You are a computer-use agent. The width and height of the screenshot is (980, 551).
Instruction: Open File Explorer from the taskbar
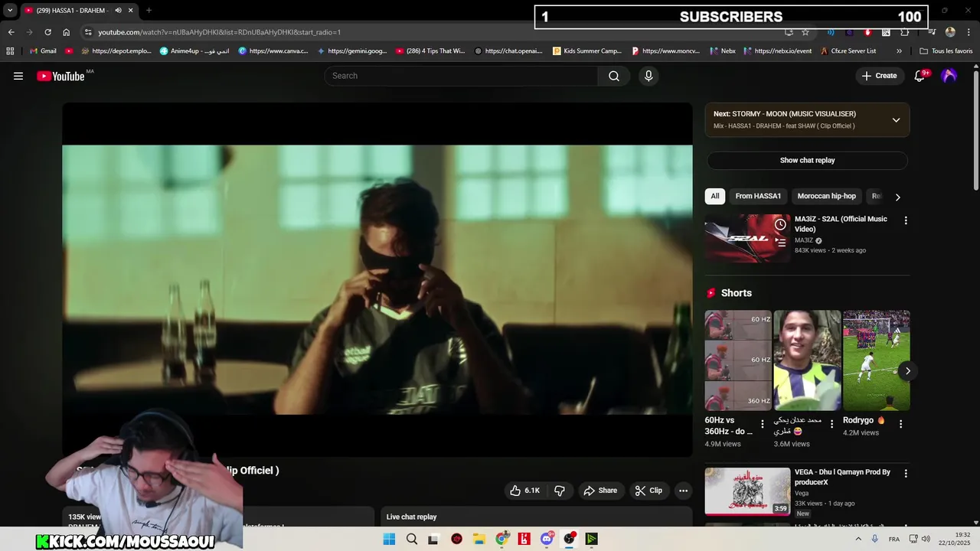(479, 539)
